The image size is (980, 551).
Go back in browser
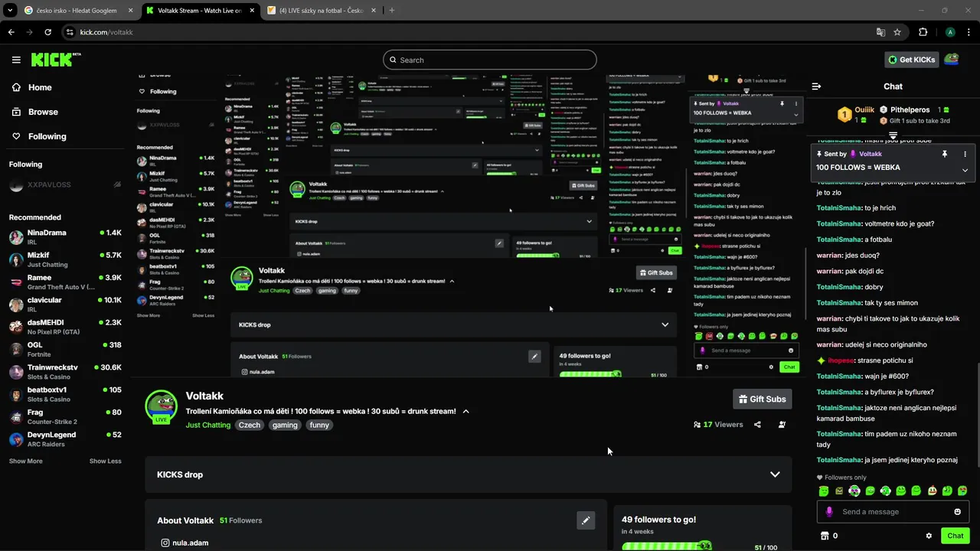(x=11, y=32)
